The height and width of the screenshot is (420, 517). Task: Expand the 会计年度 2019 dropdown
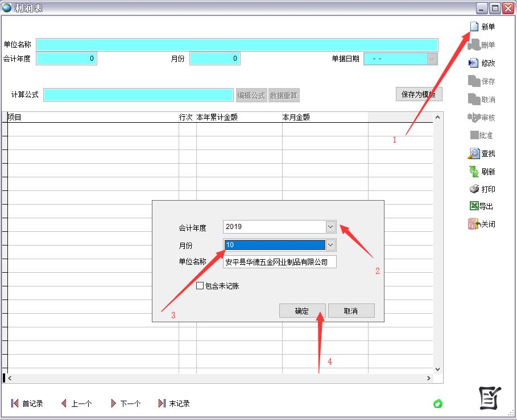(x=330, y=227)
